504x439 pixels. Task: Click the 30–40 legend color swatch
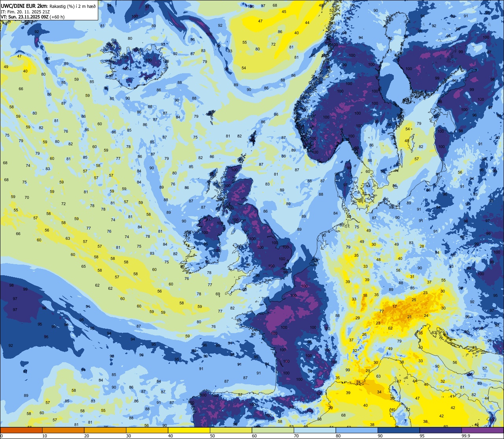pos(147,430)
